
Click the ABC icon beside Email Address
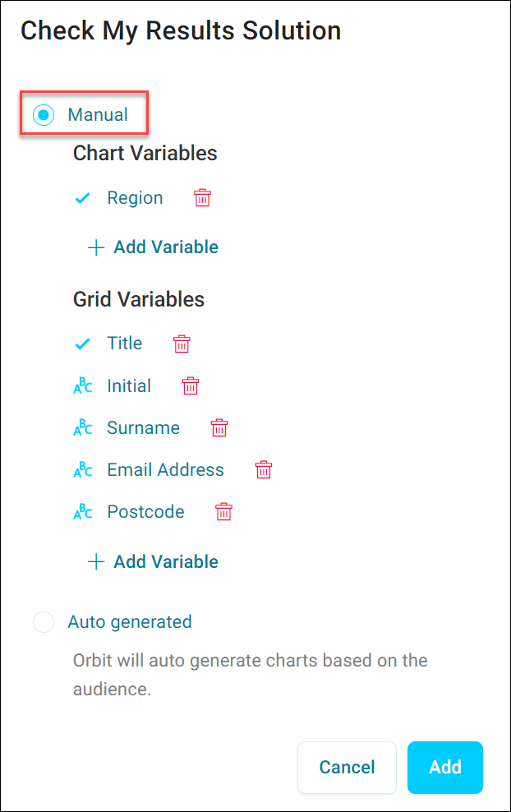(x=83, y=470)
